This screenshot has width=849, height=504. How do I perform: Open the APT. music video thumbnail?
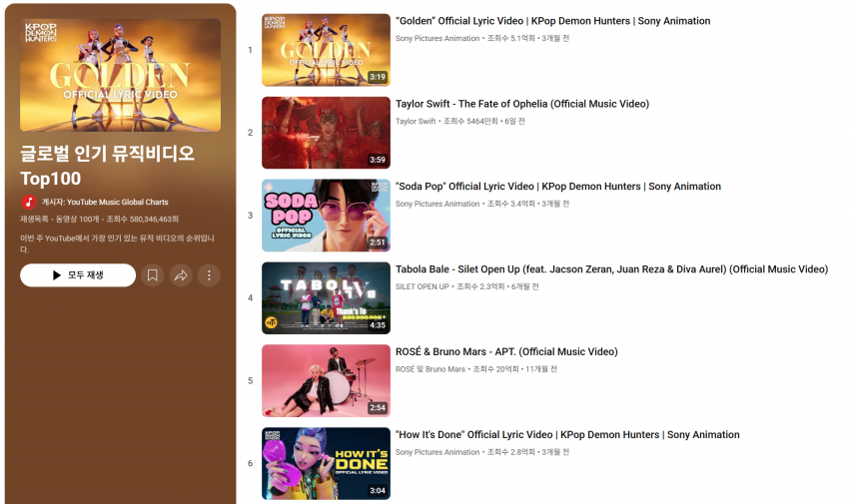[326, 380]
